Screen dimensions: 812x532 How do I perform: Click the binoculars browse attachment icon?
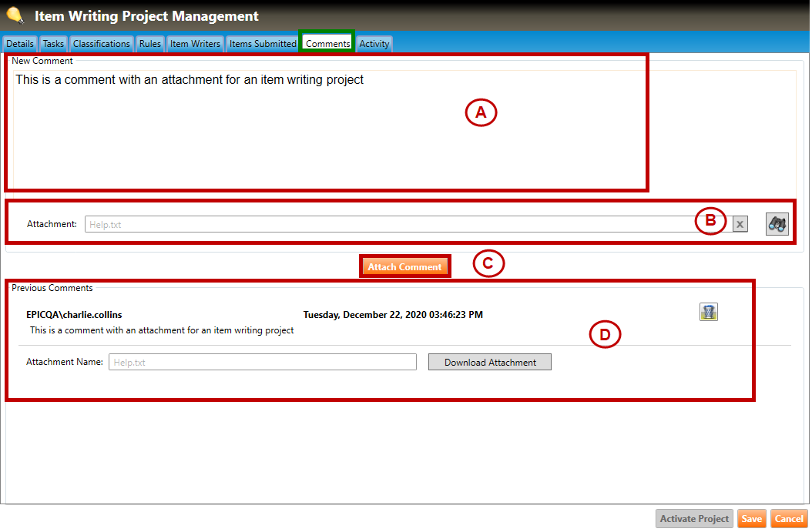point(777,224)
